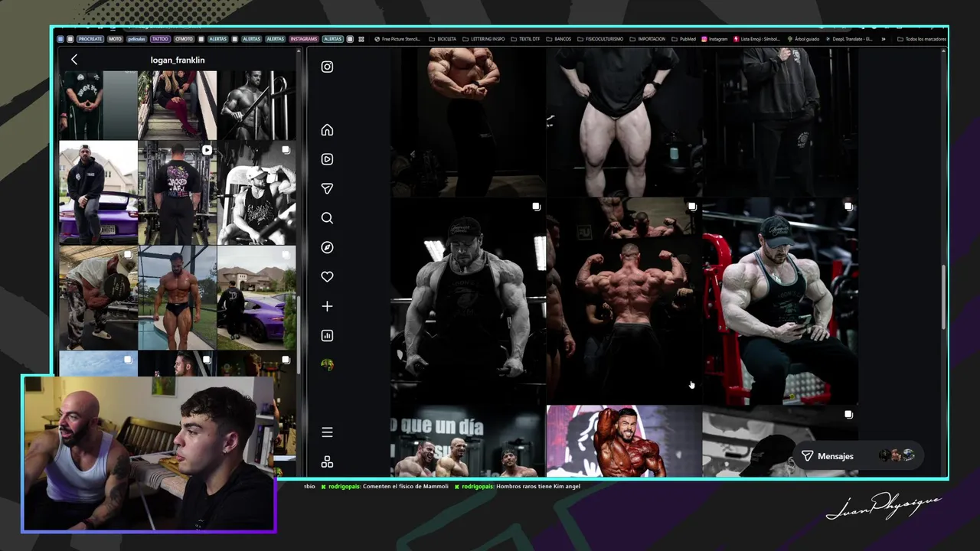Open the BICICLETA bookmark folder
The width and height of the screenshot is (980, 551).
coord(443,39)
